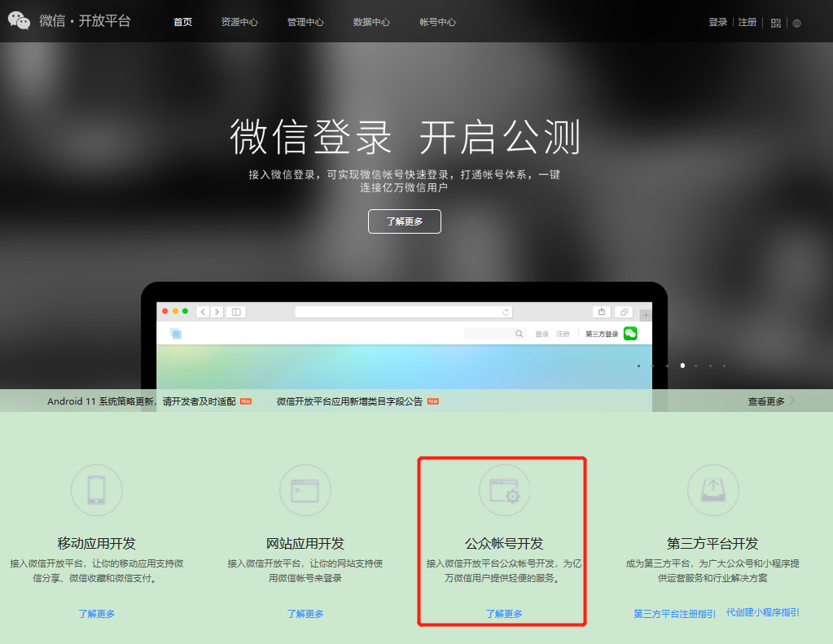Click 了解更多 under 公众帐号开发
833x644 pixels.
point(504,614)
